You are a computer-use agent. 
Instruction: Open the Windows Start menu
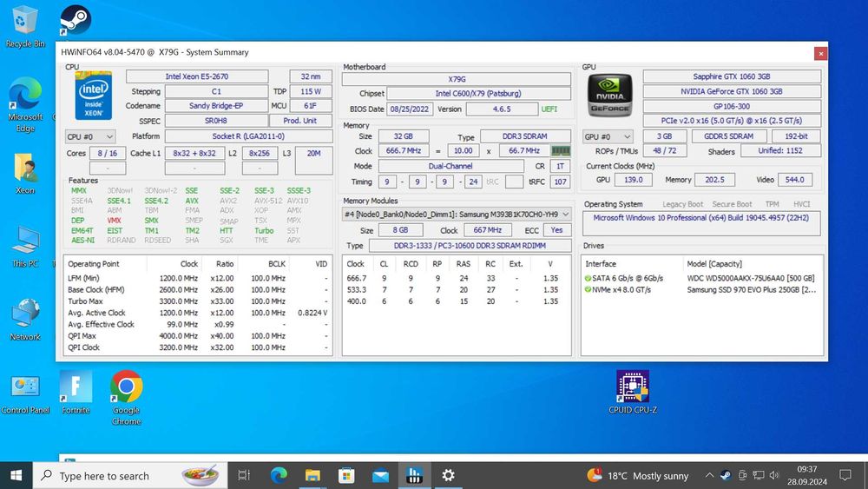16,475
